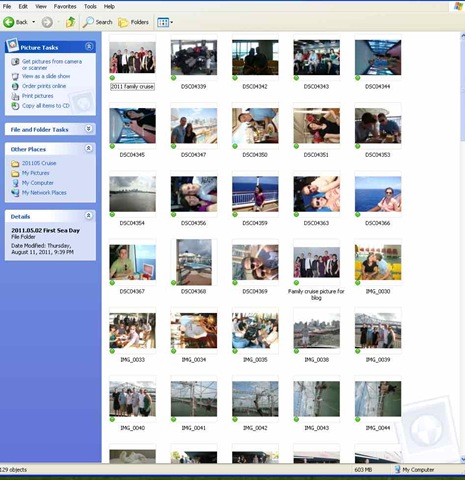This screenshot has width=465, height=480.
Task: Click the DSC04351 file name label
Action: (316, 155)
